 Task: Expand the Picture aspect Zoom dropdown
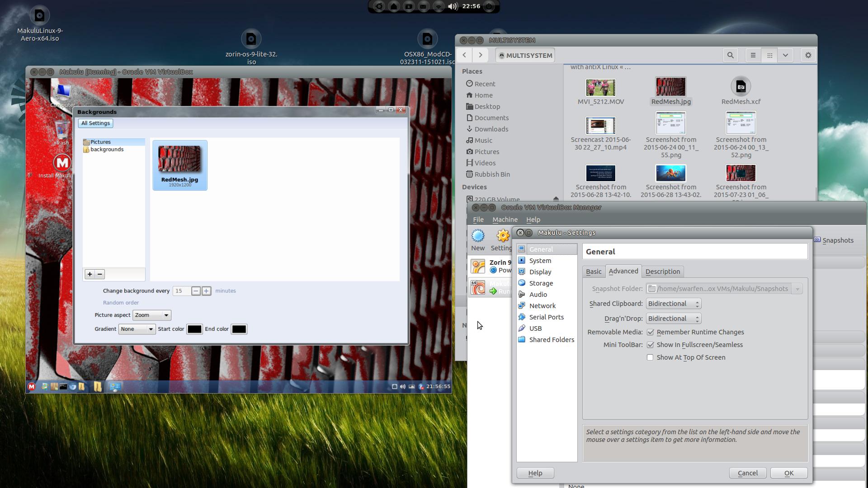pyautogui.click(x=151, y=315)
